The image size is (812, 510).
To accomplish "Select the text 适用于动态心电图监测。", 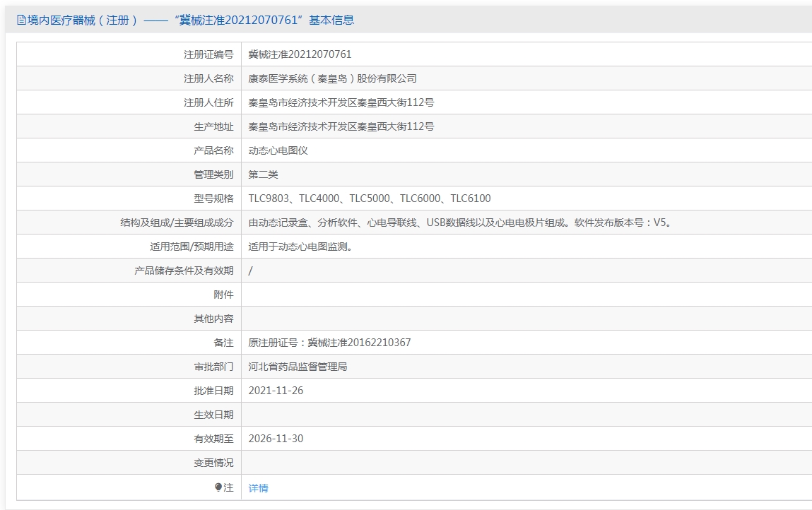I will coord(300,247).
